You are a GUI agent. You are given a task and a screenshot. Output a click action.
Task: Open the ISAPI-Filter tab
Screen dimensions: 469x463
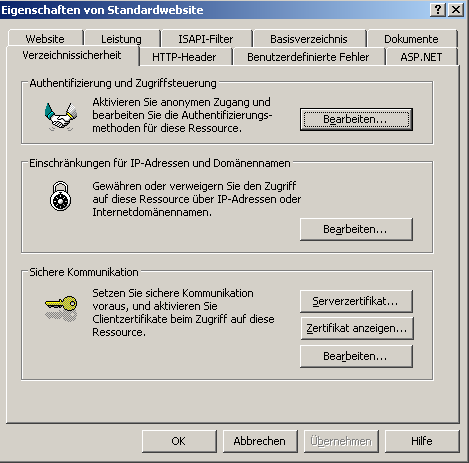[x=206, y=39]
